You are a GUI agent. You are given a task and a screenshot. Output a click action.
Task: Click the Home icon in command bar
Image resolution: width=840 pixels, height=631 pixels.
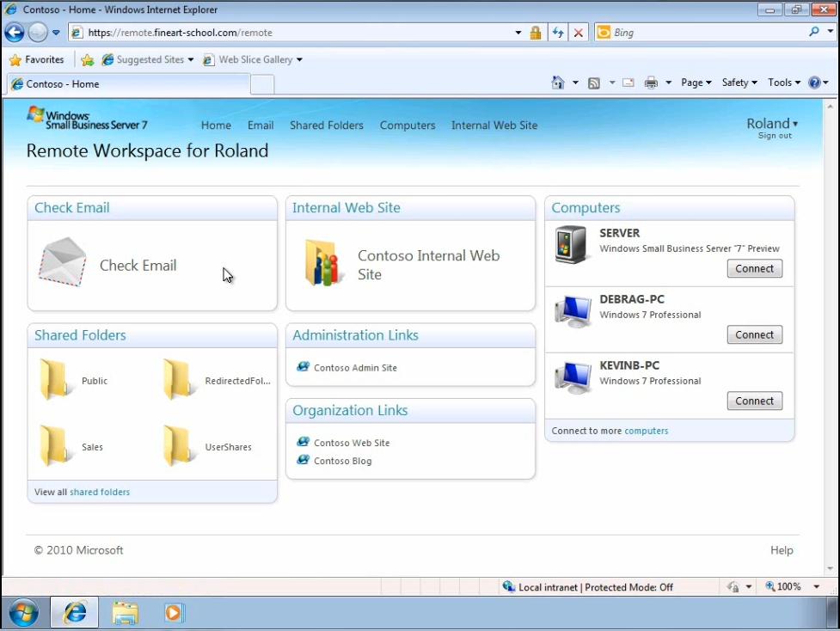pyautogui.click(x=558, y=83)
